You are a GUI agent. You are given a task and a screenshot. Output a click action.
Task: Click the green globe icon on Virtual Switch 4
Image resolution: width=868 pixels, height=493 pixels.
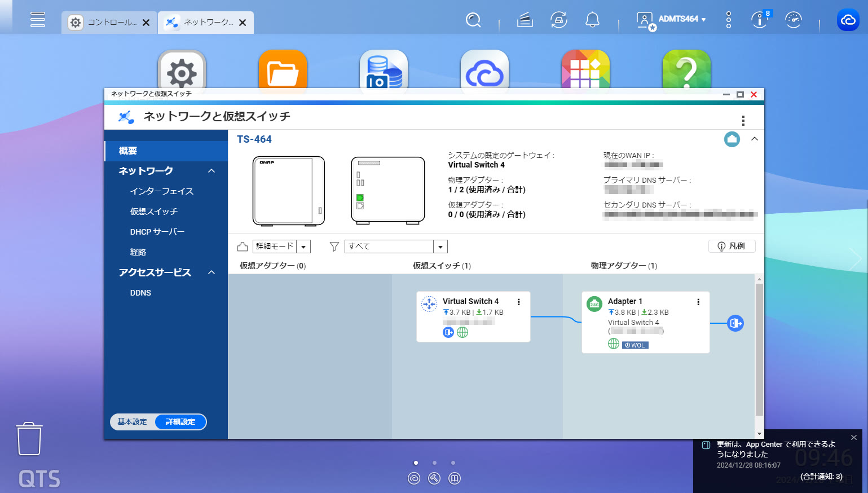(x=462, y=332)
